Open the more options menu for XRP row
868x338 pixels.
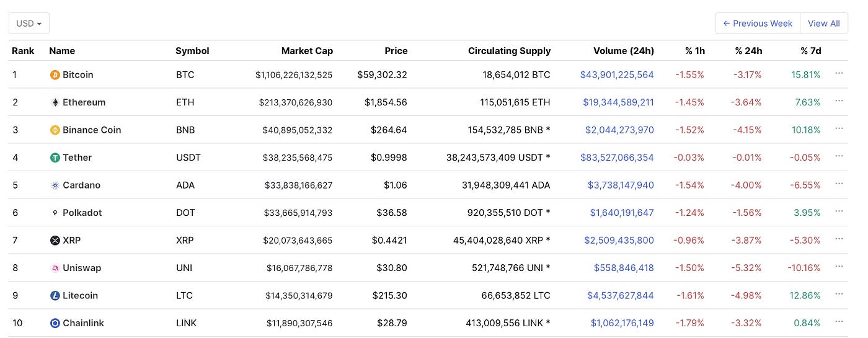click(839, 239)
